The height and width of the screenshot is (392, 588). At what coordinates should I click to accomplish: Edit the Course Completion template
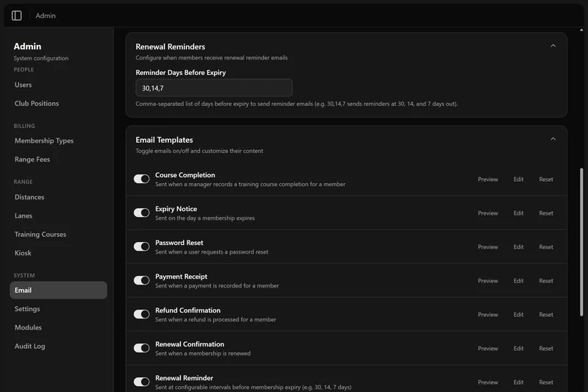pyautogui.click(x=518, y=179)
